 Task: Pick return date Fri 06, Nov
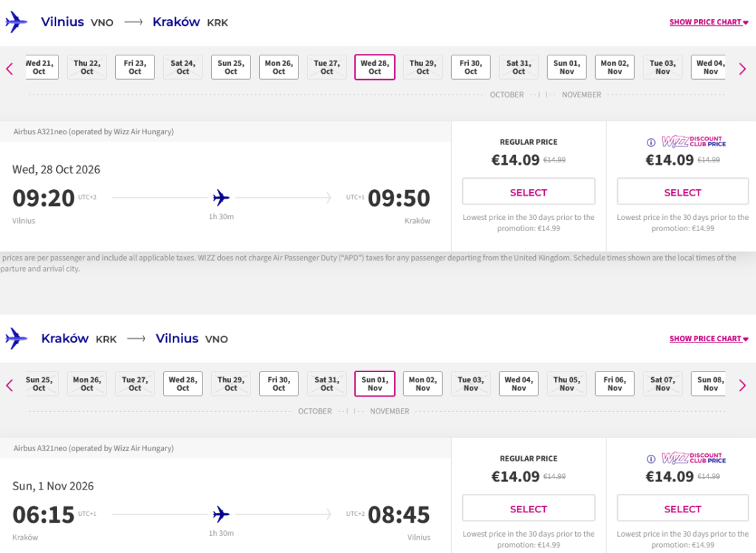pyautogui.click(x=615, y=384)
